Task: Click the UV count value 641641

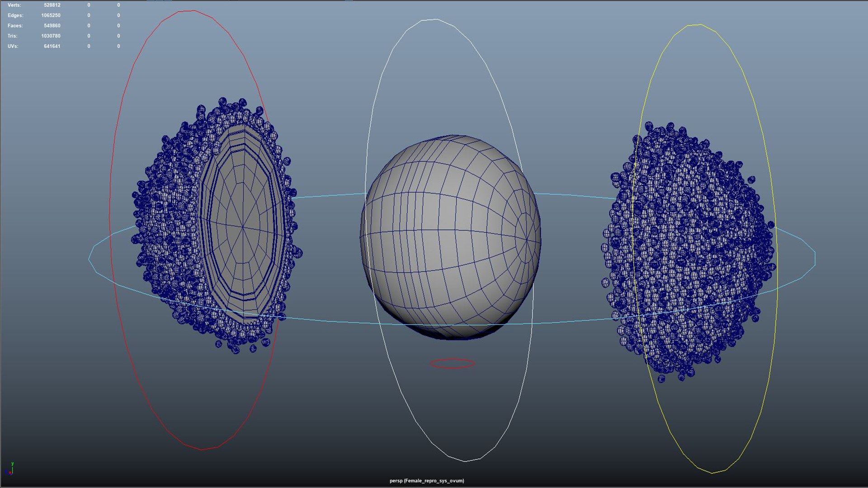Action: tap(52, 46)
